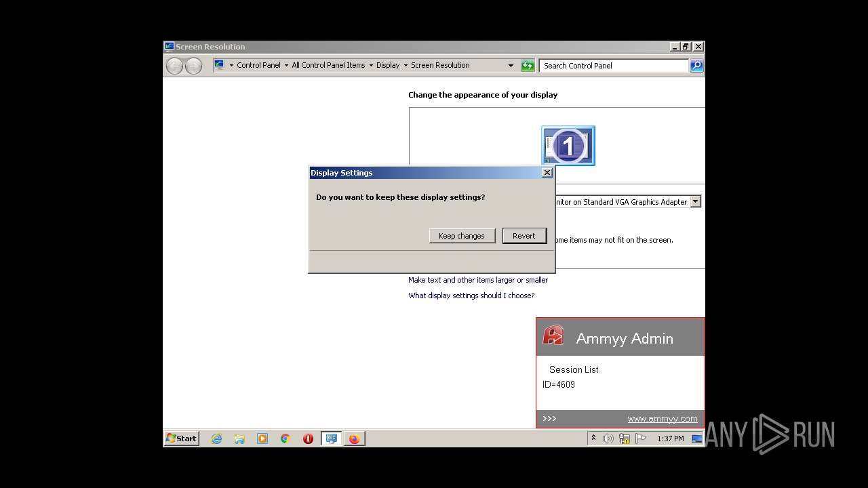Viewport: 868px width, 488px height.
Task: Expand dropdown arrow before Display breadcrumb
Action: coord(371,66)
